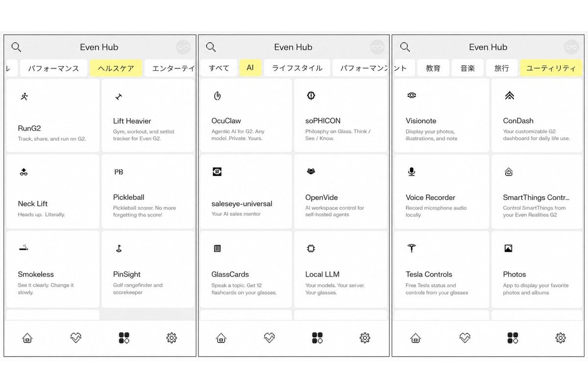Click the Voice Recorder microphone icon
The image size is (588, 392).
tap(412, 172)
